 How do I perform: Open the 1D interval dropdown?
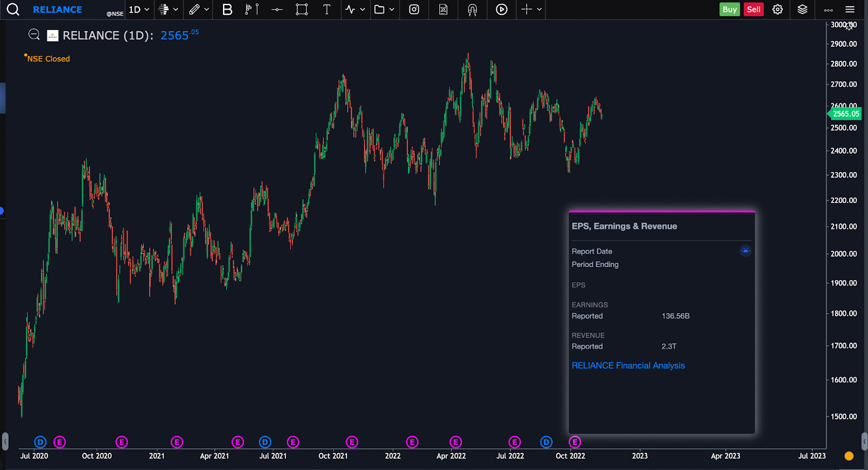click(x=139, y=9)
